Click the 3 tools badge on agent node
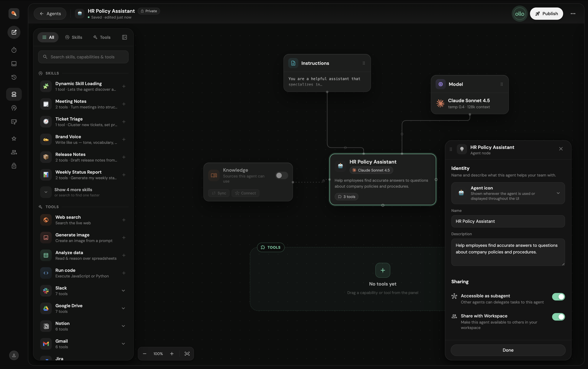Viewport: 588px width, 369px height. pyautogui.click(x=347, y=197)
